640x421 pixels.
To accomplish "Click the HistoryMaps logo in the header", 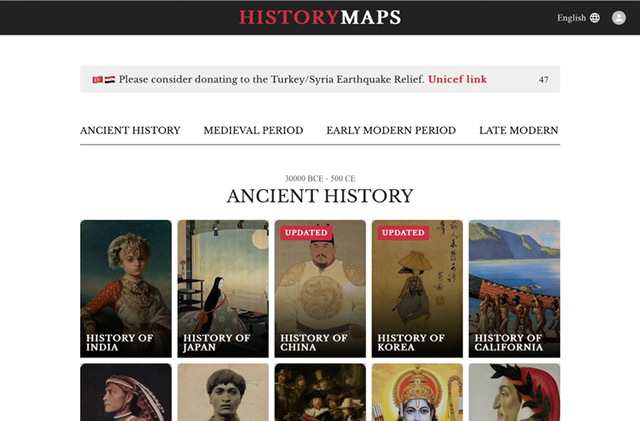I will [x=320, y=17].
